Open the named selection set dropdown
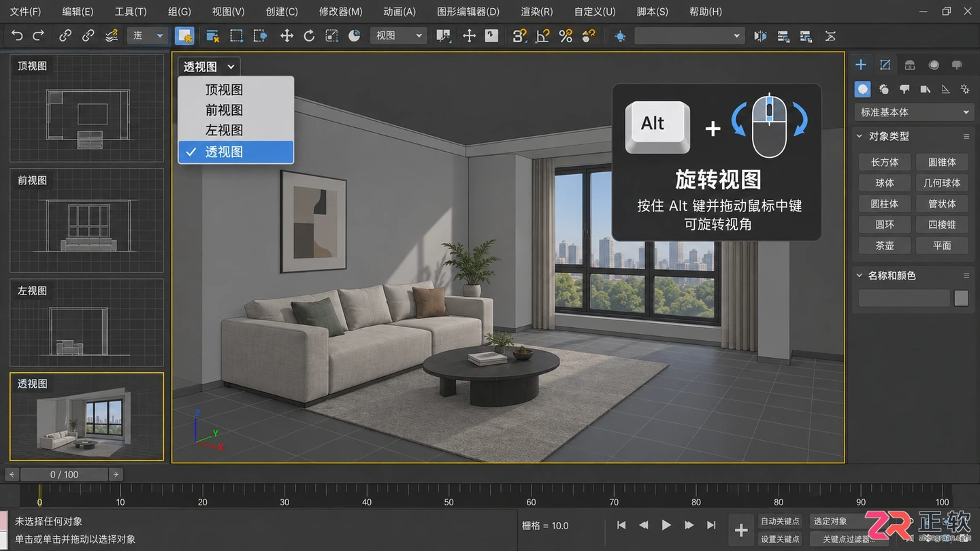Image resolution: width=980 pixels, height=551 pixels. 689,36
